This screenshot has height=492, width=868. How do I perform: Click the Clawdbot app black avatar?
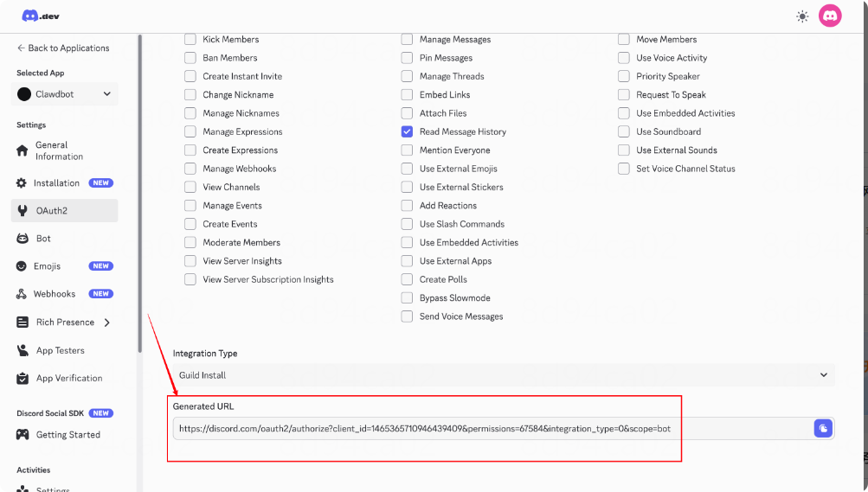tap(24, 94)
